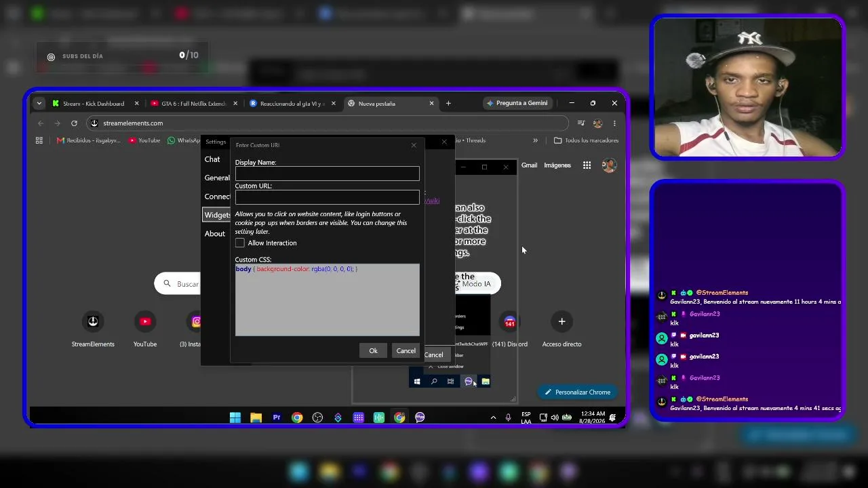Image resolution: width=868 pixels, height=488 pixels.
Task: Tick the Allow Interaction checkbox
Action: [x=239, y=243]
